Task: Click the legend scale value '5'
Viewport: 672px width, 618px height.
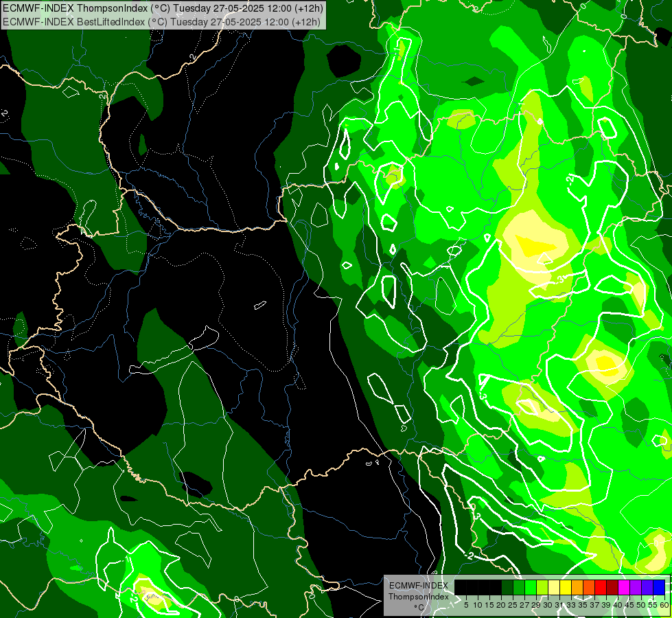Action: tap(466, 605)
